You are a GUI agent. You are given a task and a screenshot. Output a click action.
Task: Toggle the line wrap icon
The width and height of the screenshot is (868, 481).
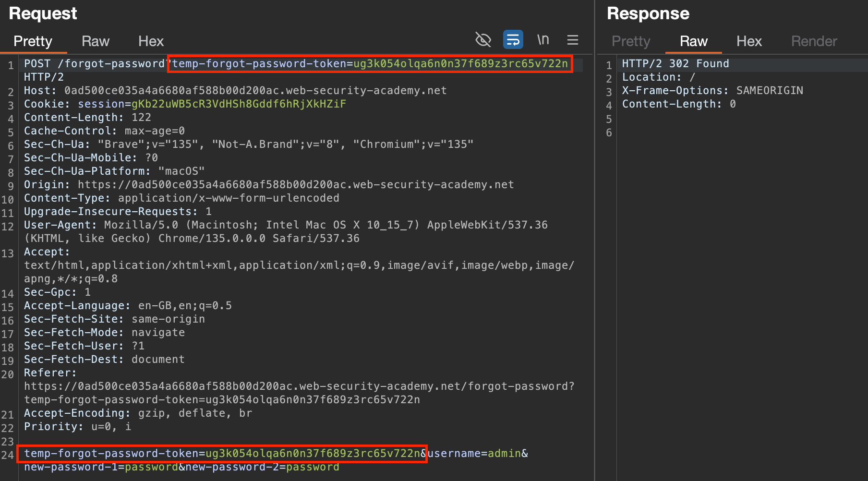513,40
